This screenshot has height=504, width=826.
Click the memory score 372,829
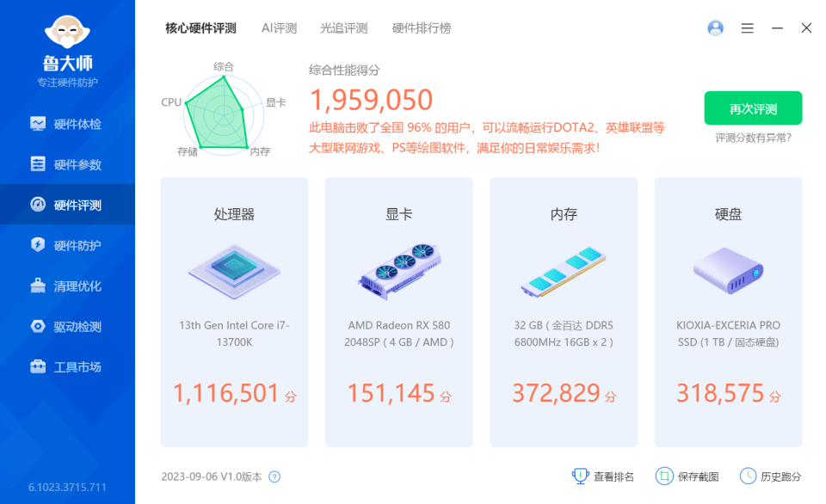coord(556,393)
